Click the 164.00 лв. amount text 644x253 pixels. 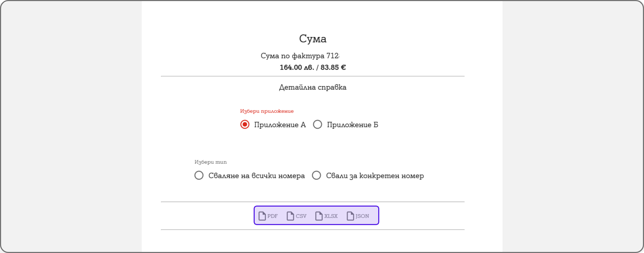coord(297,67)
